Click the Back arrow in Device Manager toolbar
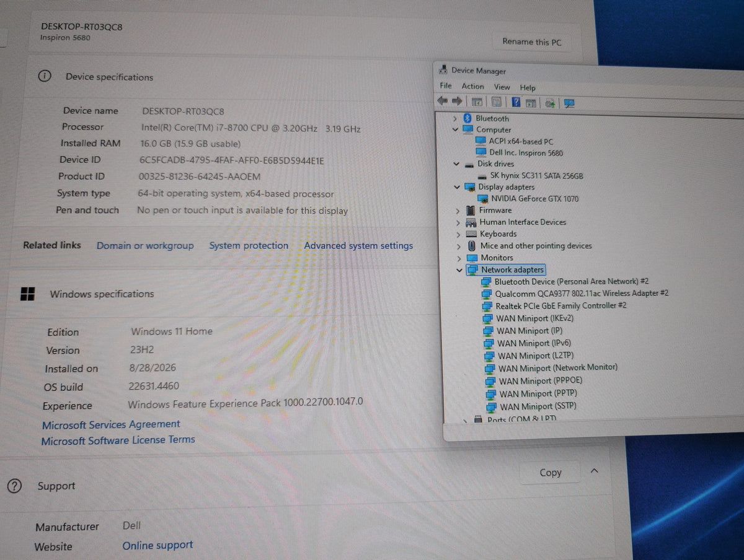Screen dimensions: 744x560 pyautogui.click(x=443, y=100)
